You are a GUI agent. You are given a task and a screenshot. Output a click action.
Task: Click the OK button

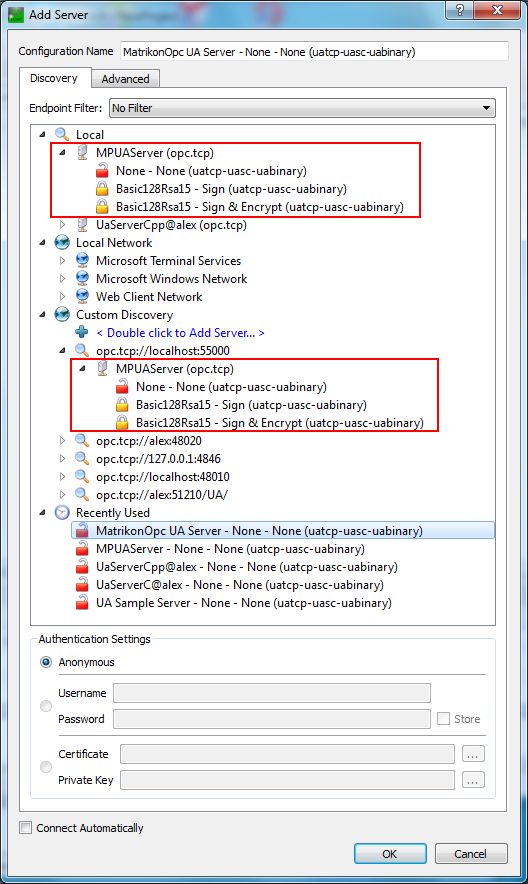click(390, 854)
